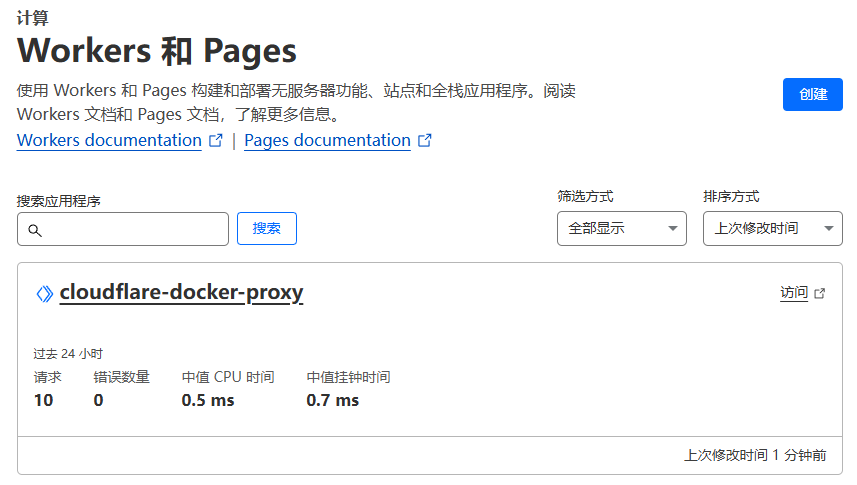
Task: Click the arrow on 全部显示 filter
Action: point(673,229)
